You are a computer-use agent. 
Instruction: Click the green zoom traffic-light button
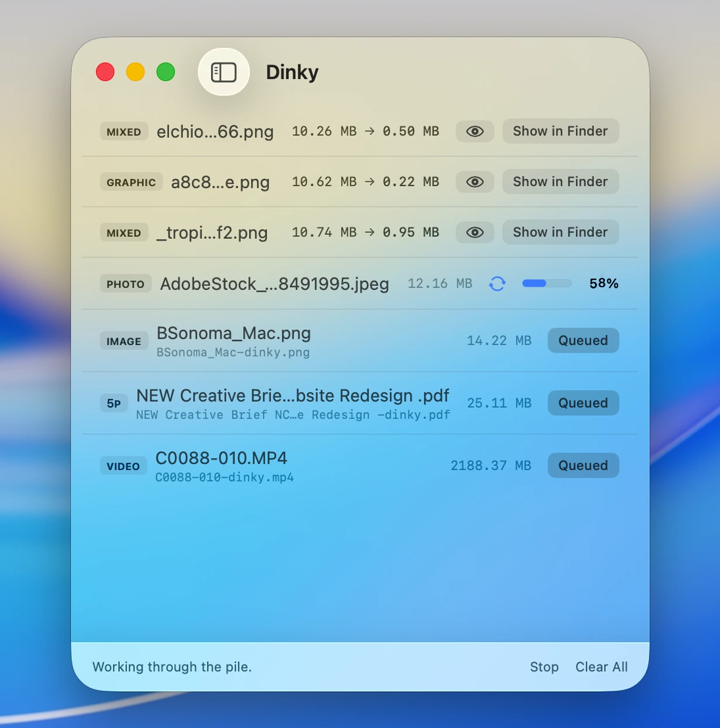[166, 71]
